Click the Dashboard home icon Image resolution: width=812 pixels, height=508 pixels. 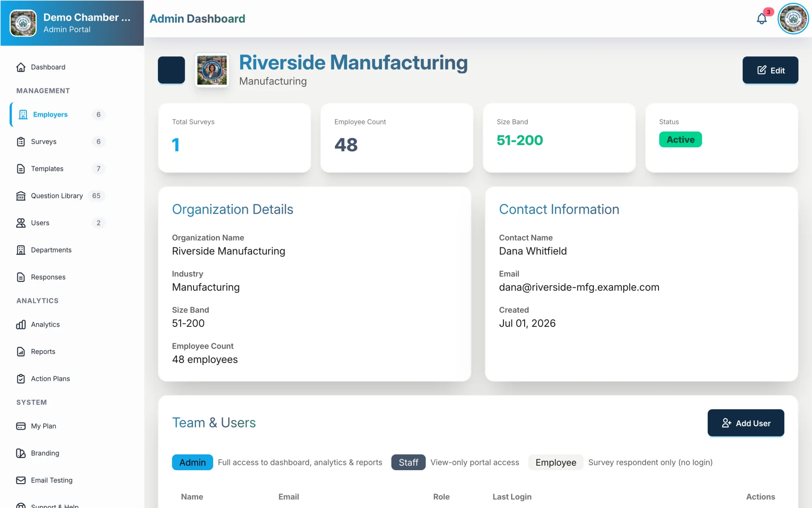[21, 67]
